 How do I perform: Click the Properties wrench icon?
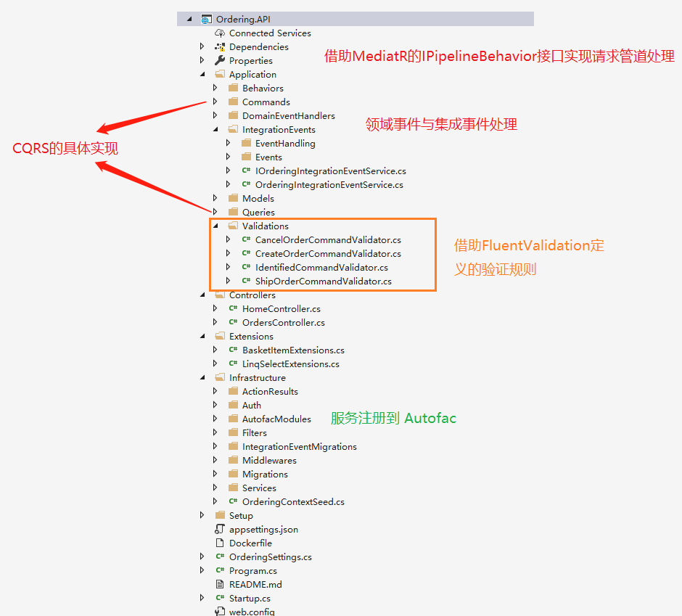[220, 61]
